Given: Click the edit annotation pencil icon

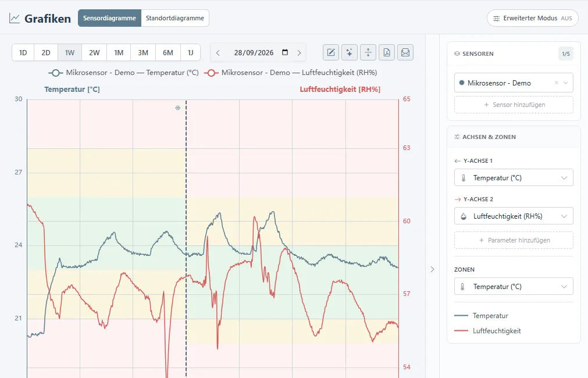Looking at the screenshot, I should 331,52.
